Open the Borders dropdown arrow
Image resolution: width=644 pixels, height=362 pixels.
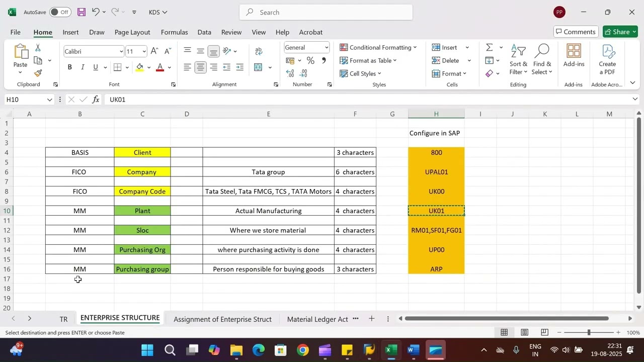click(x=127, y=67)
